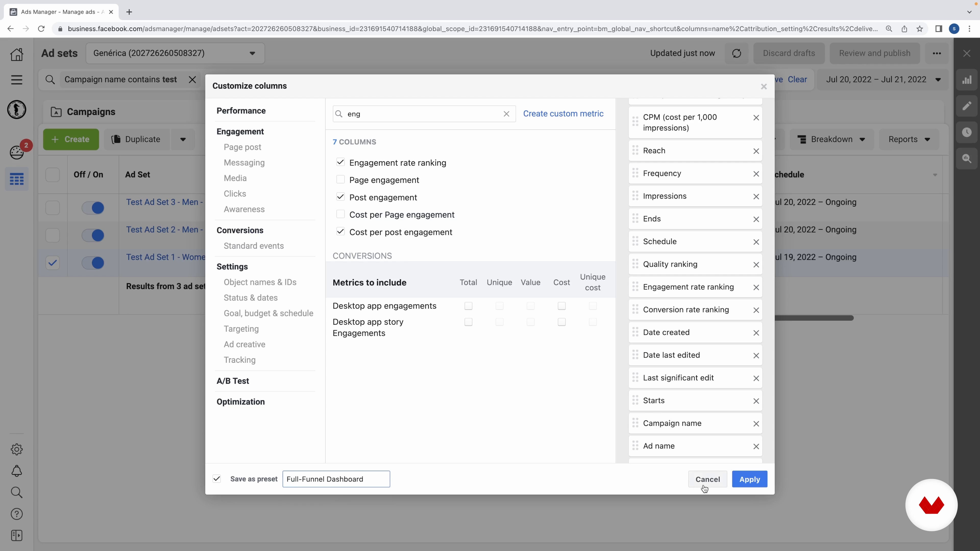980x551 pixels.
Task: Clear the 'eng' search text X icon
Action: tap(506, 114)
